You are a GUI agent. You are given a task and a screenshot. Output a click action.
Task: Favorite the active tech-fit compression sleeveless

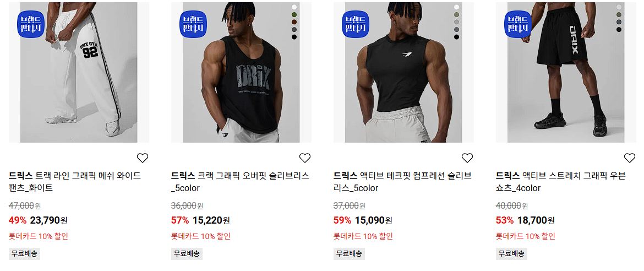467,158
